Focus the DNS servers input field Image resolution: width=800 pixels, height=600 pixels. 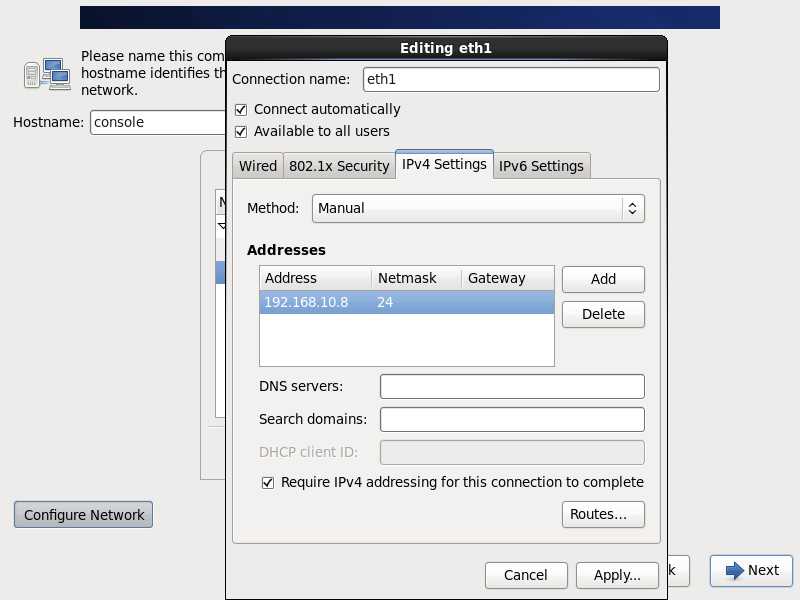(512, 387)
